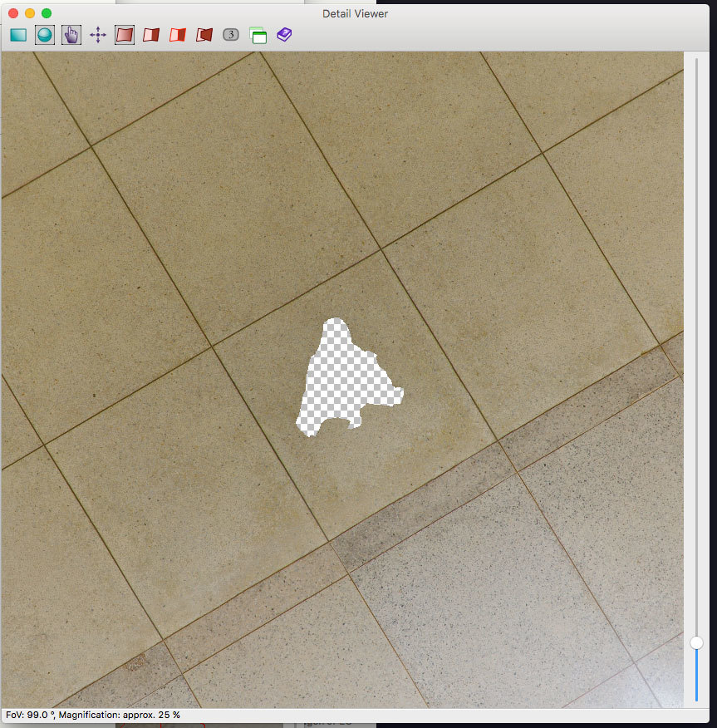Select the dark red seams display icon
The height and width of the screenshot is (728, 717).
[204, 35]
